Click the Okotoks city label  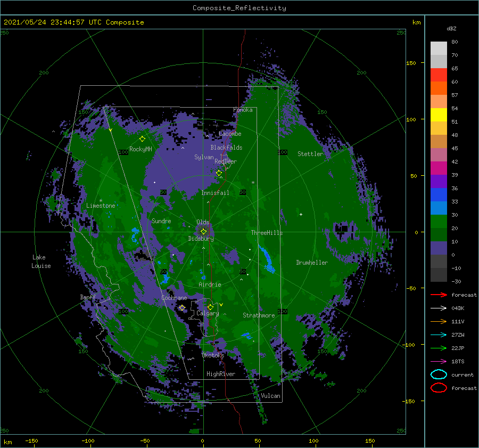coord(213,355)
